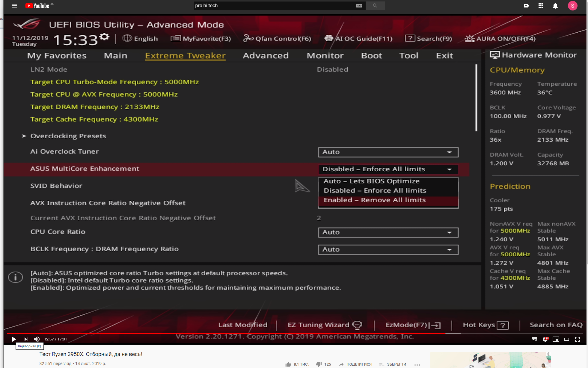Screen dimensions: 588x368
Task: Open the video settings gear icon
Action: 545,339
